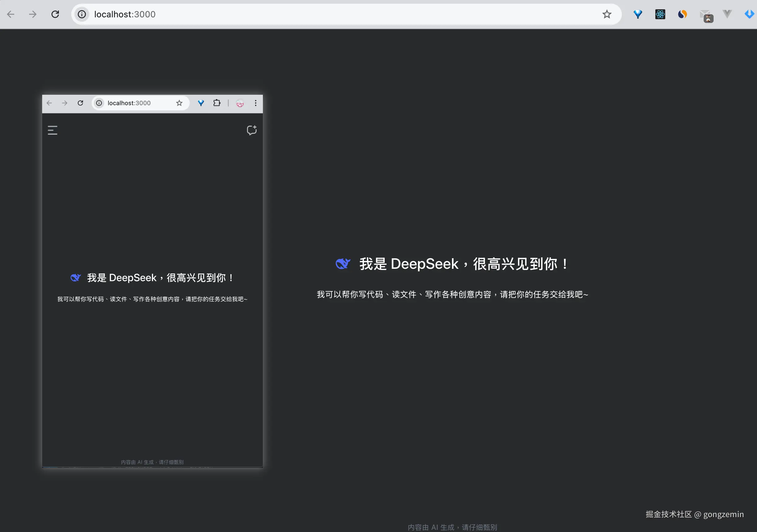Open extensions puzzle menu in small browser

pos(217,103)
